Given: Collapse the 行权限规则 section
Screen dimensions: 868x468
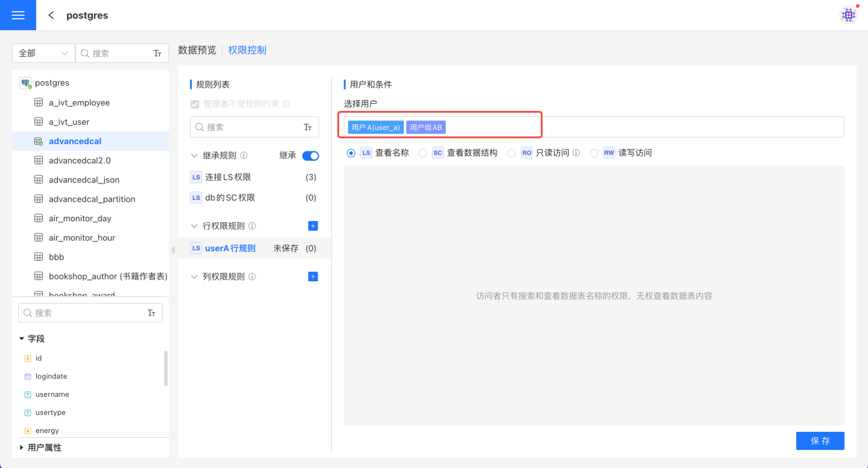Looking at the screenshot, I should [194, 226].
